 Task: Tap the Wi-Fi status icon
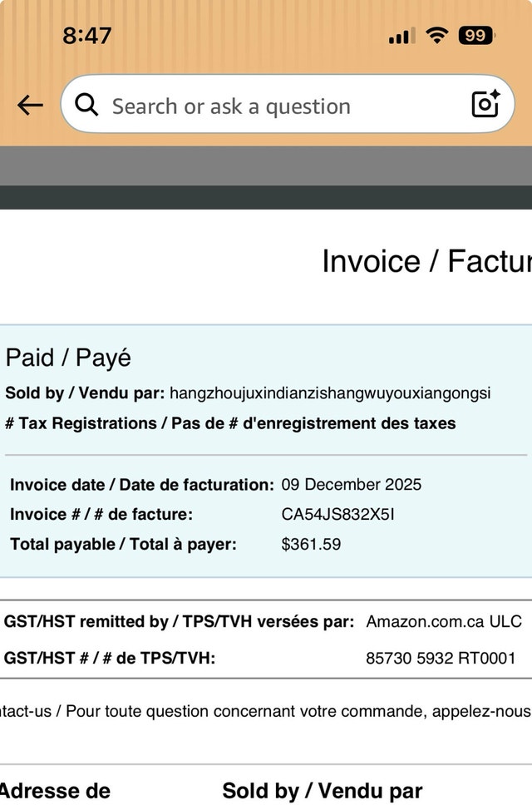click(436, 36)
